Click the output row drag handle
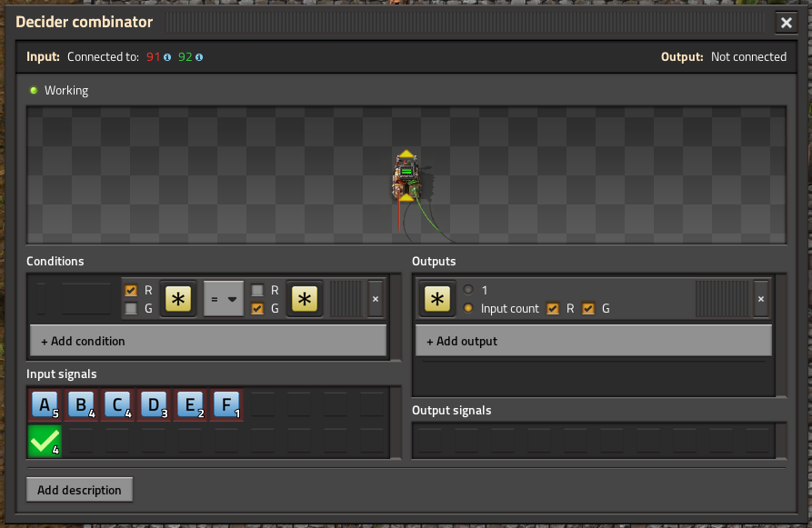The height and width of the screenshot is (528, 812). 722,299
